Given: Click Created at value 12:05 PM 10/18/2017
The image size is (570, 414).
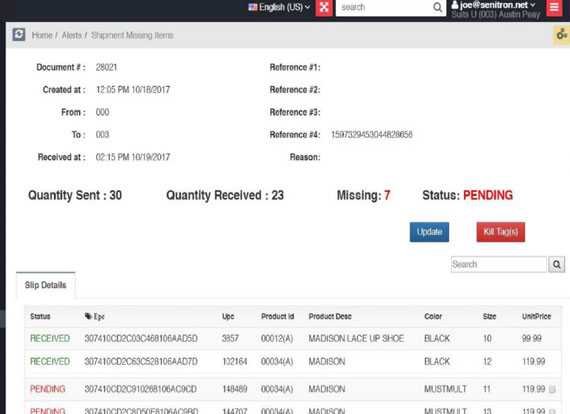Looking at the screenshot, I should tap(133, 90).
